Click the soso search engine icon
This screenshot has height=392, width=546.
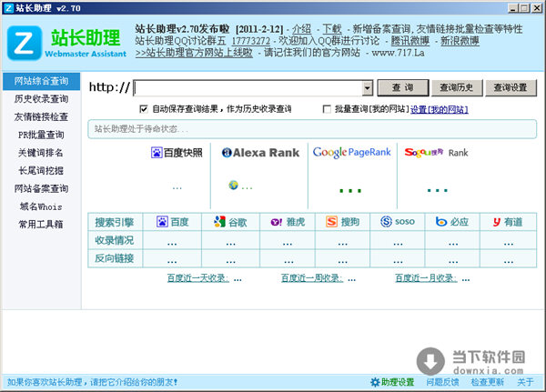386,221
